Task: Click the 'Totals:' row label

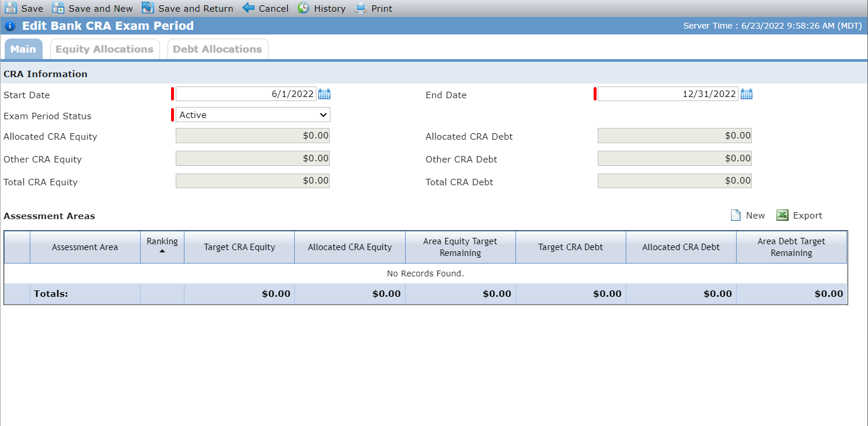Action: [51, 294]
